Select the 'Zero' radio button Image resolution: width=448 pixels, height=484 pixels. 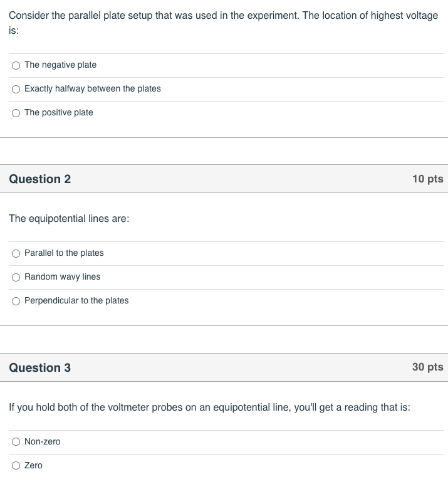16,465
